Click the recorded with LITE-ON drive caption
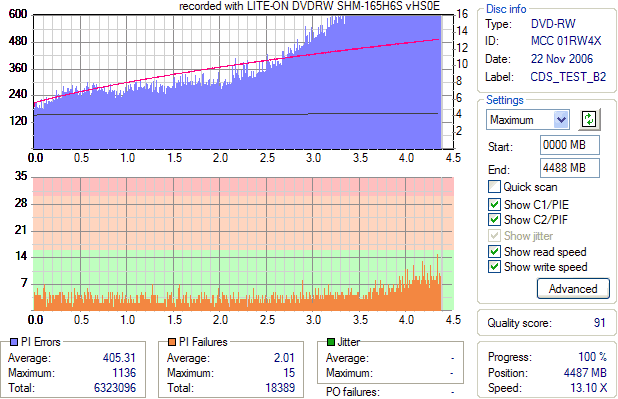This screenshot has width=618, height=399. [309, 6]
